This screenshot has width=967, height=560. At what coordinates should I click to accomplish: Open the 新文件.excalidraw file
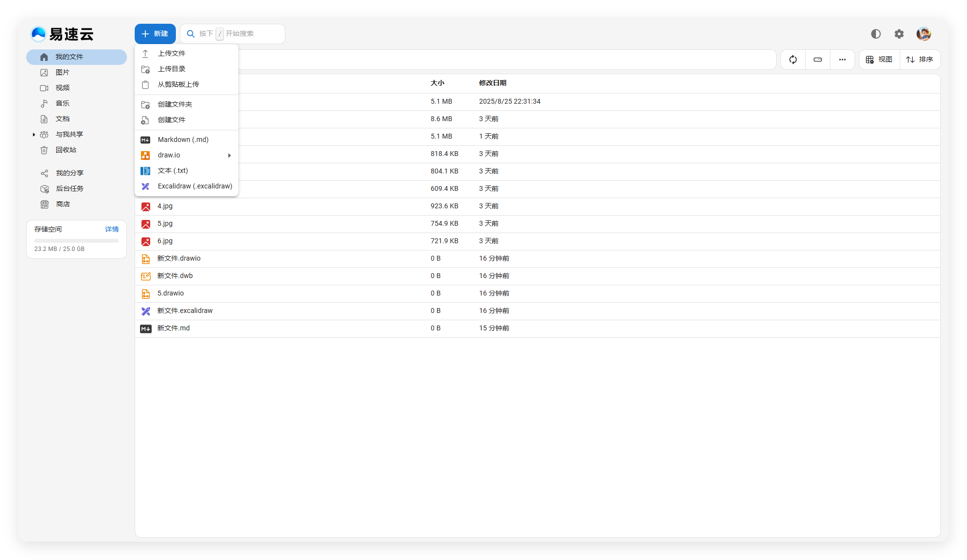click(185, 311)
